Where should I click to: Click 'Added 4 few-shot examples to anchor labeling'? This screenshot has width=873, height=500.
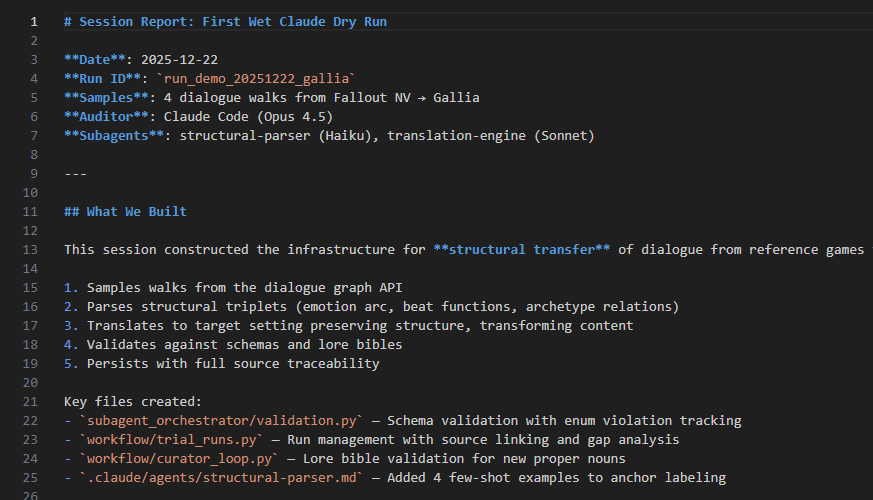pos(556,477)
